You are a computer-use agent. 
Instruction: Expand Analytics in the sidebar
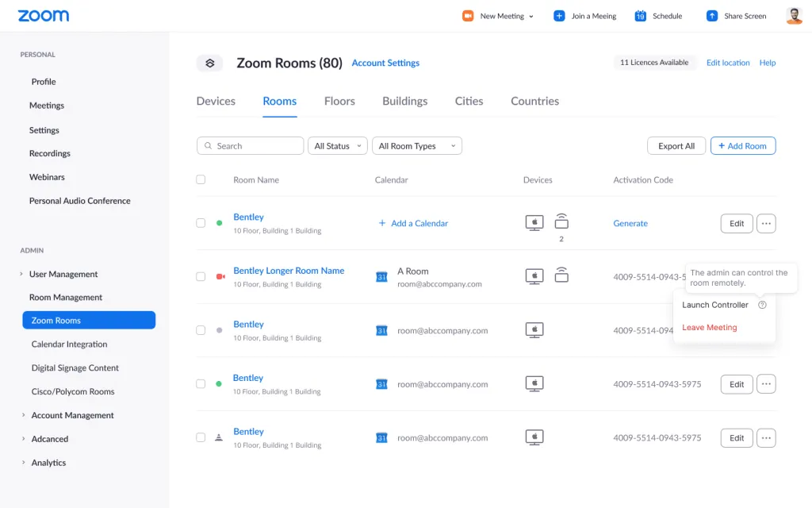23,463
